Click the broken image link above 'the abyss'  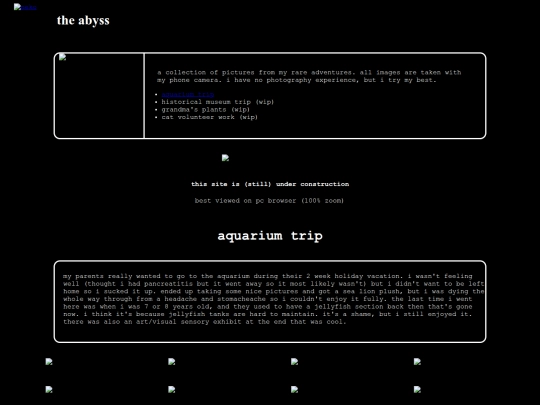[25, 7]
